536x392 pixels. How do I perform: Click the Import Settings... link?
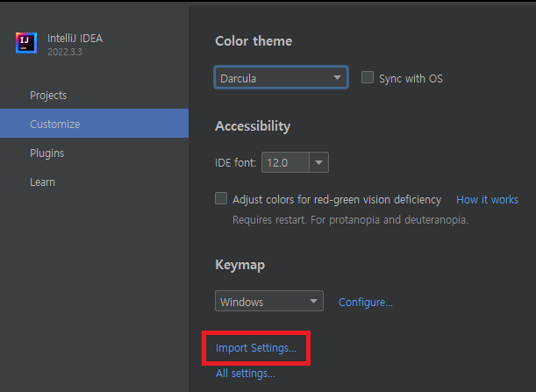tap(255, 348)
